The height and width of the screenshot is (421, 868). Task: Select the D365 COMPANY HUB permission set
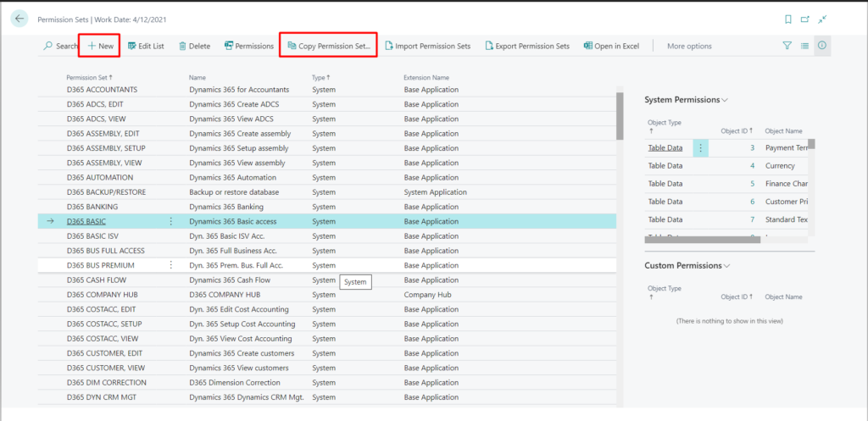pyautogui.click(x=326, y=294)
